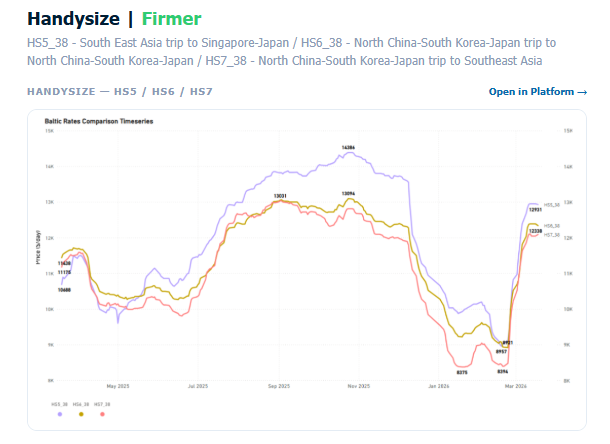Click the 8394 data label
The height and width of the screenshot is (444, 610).
503,372
